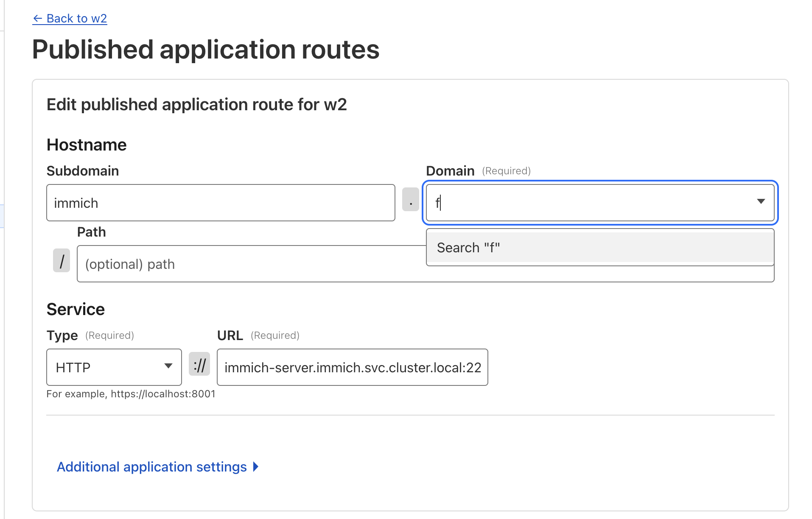Click the left arrow icon beside Back to w2
Viewport: 812px width, 519px height.
click(x=37, y=19)
